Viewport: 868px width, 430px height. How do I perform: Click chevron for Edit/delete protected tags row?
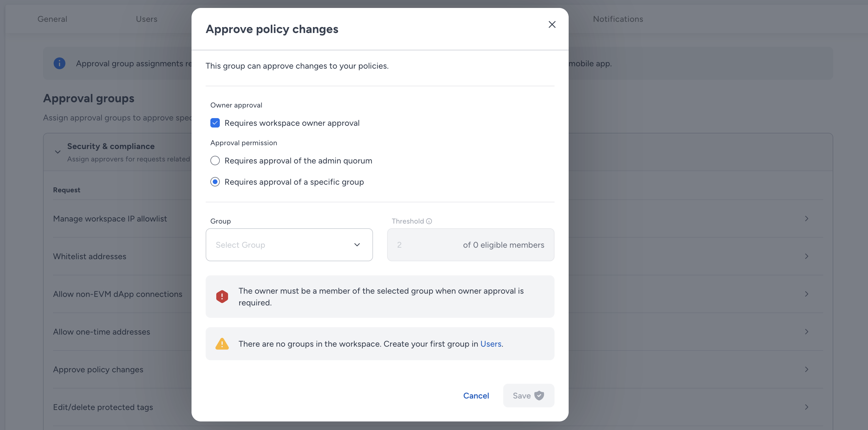[806, 407]
